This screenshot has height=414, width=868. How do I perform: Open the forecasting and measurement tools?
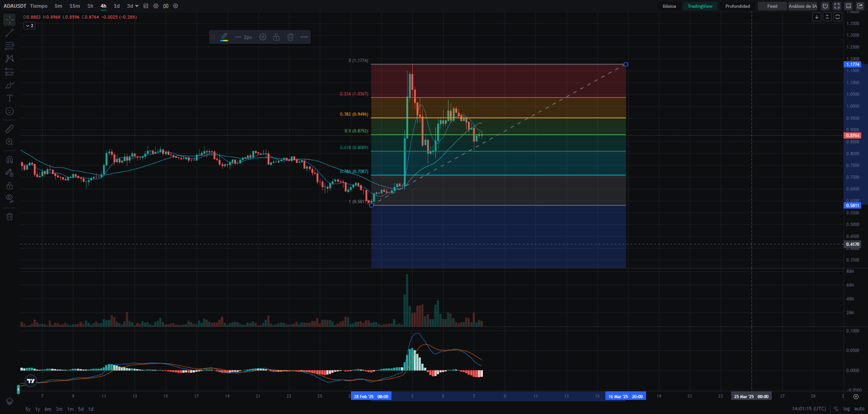[x=10, y=72]
